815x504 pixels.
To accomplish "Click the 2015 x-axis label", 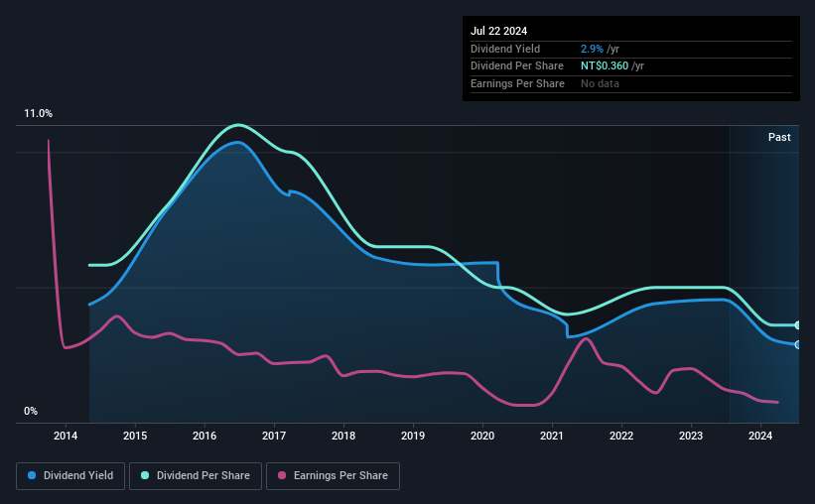I will click(x=135, y=436).
